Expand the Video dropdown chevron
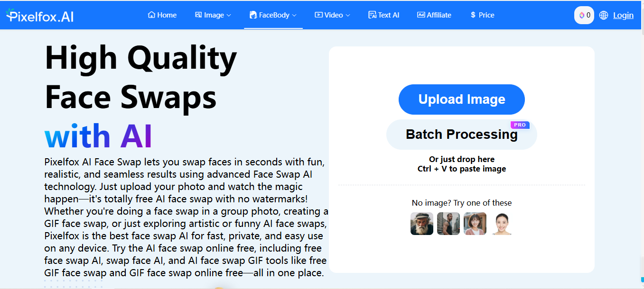The width and height of the screenshot is (644, 289). (x=348, y=16)
